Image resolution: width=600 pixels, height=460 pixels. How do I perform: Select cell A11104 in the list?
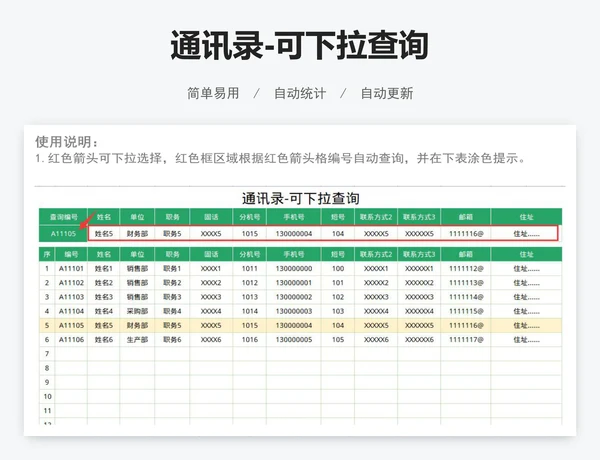coord(71,311)
